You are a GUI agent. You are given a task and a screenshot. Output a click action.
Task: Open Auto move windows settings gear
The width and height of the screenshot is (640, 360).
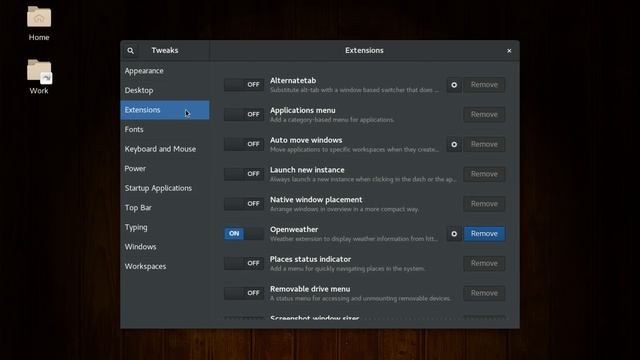(x=454, y=144)
